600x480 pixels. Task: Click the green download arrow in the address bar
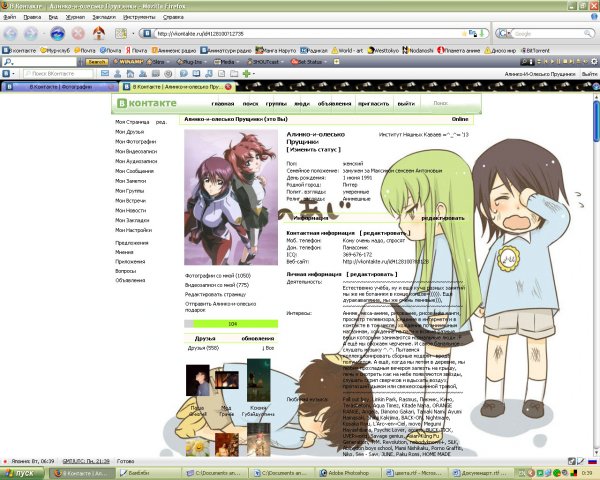[x=482, y=34]
